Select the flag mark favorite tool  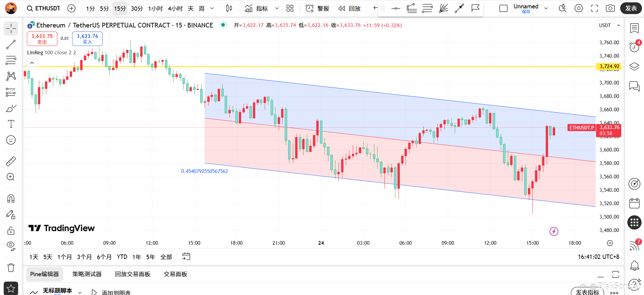coord(475,8)
